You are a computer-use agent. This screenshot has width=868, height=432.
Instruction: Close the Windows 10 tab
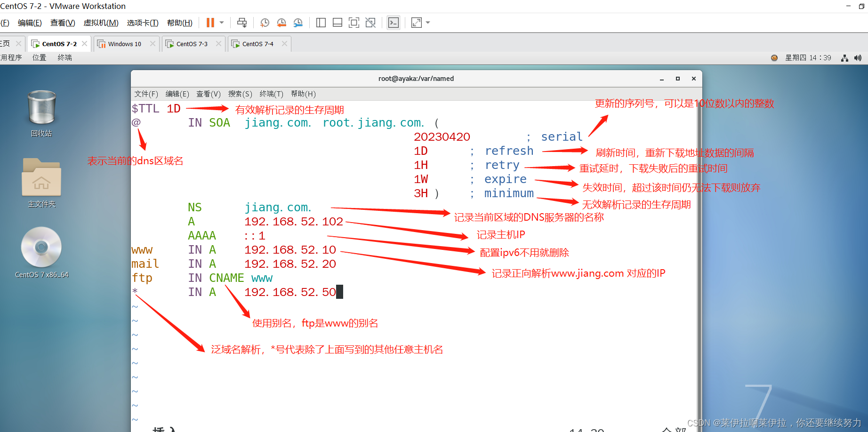153,43
